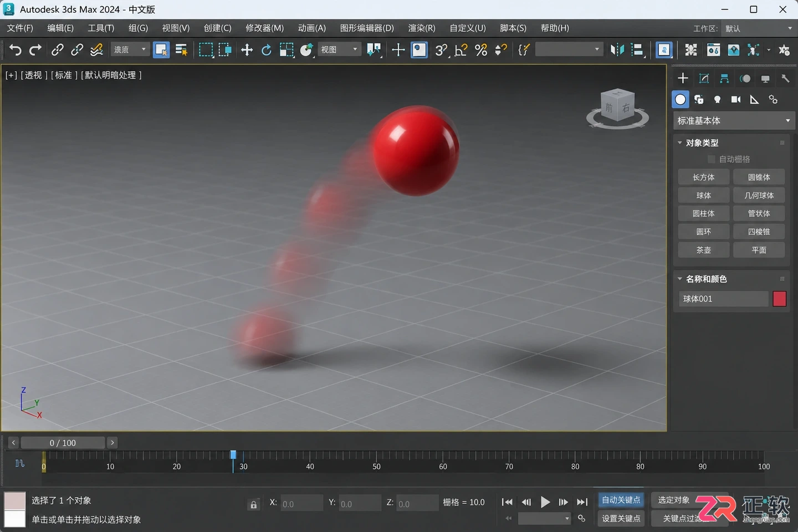Click the Use Pivot Point Center icon
This screenshot has width=798, height=532.
pos(374,50)
